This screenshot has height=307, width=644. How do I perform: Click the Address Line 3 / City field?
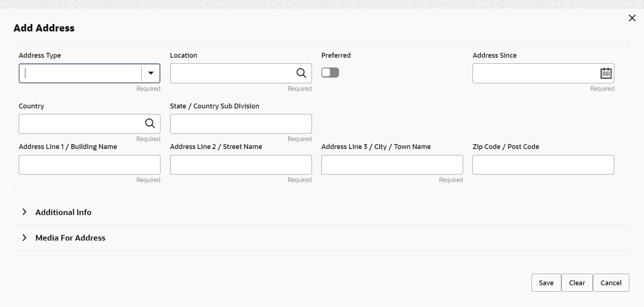[x=392, y=165]
